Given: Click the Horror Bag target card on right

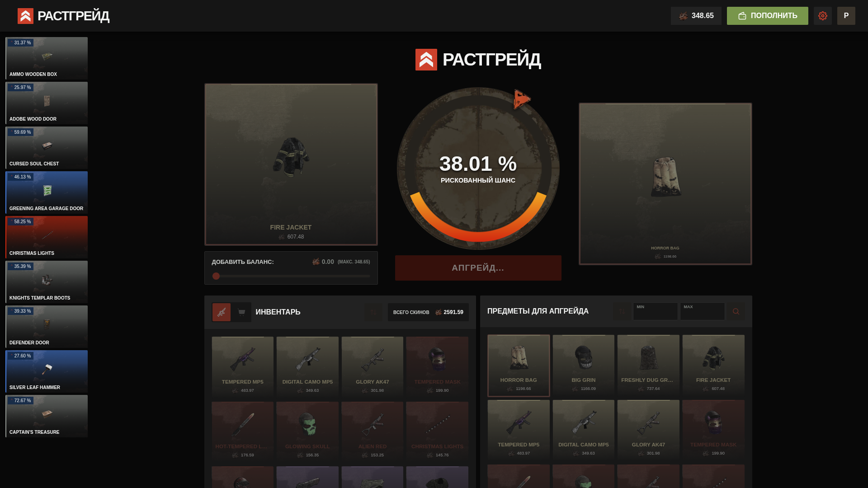Looking at the screenshot, I should (665, 184).
